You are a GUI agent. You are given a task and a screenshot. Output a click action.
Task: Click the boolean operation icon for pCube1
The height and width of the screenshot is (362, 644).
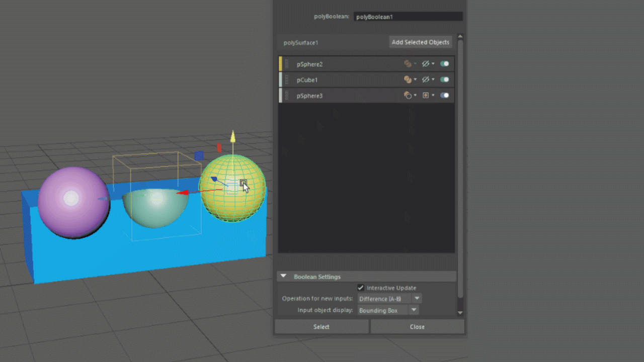point(408,79)
